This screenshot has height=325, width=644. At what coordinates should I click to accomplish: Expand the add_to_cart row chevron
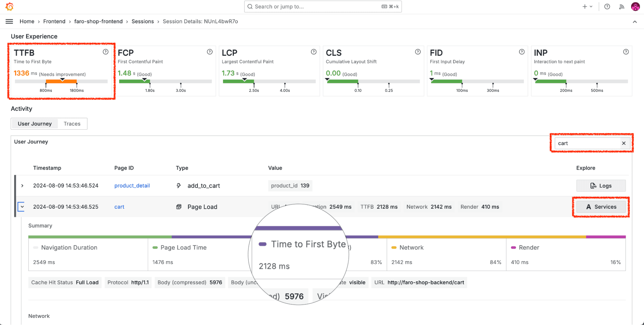click(x=22, y=185)
